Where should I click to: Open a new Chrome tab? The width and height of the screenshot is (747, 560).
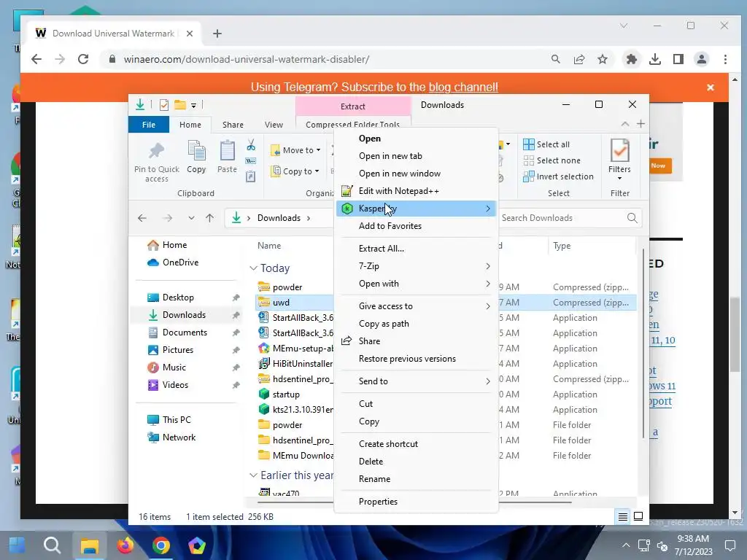tap(217, 34)
